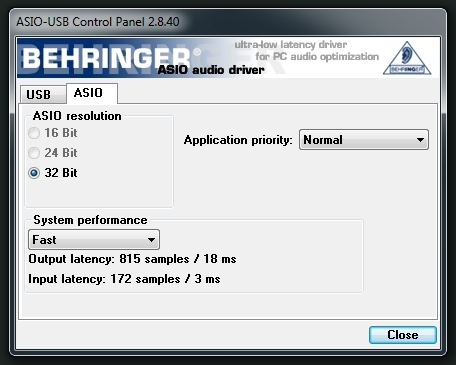The width and height of the screenshot is (456, 365).
Task: Choose the 24 Bit resolution option
Action: pyautogui.click(x=53, y=153)
